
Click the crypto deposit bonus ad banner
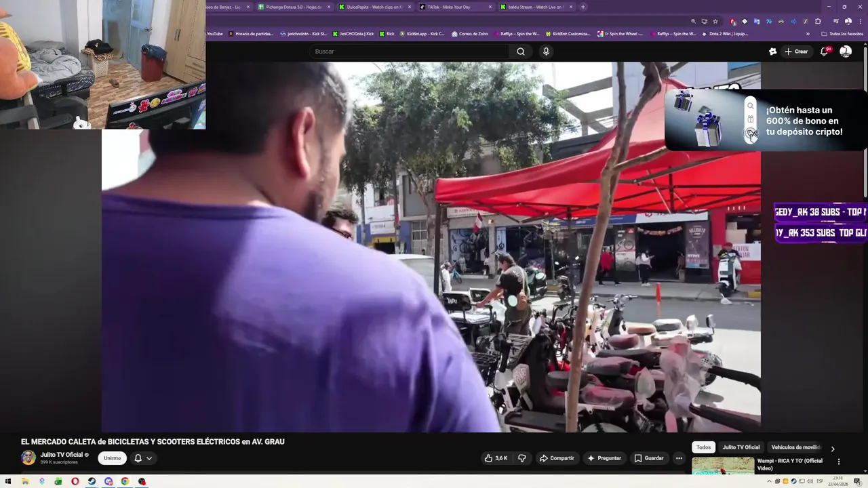coord(766,121)
